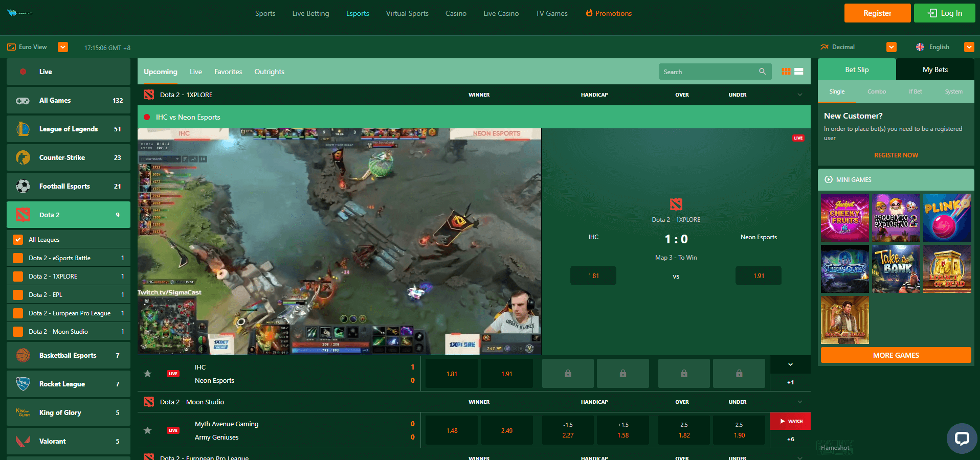Open the English language dropdown

click(969, 47)
